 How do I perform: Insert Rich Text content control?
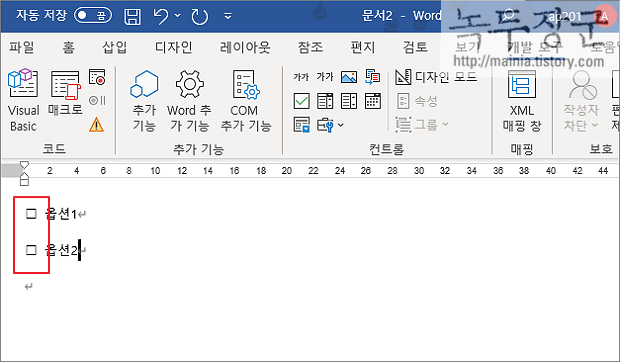(x=301, y=77)
